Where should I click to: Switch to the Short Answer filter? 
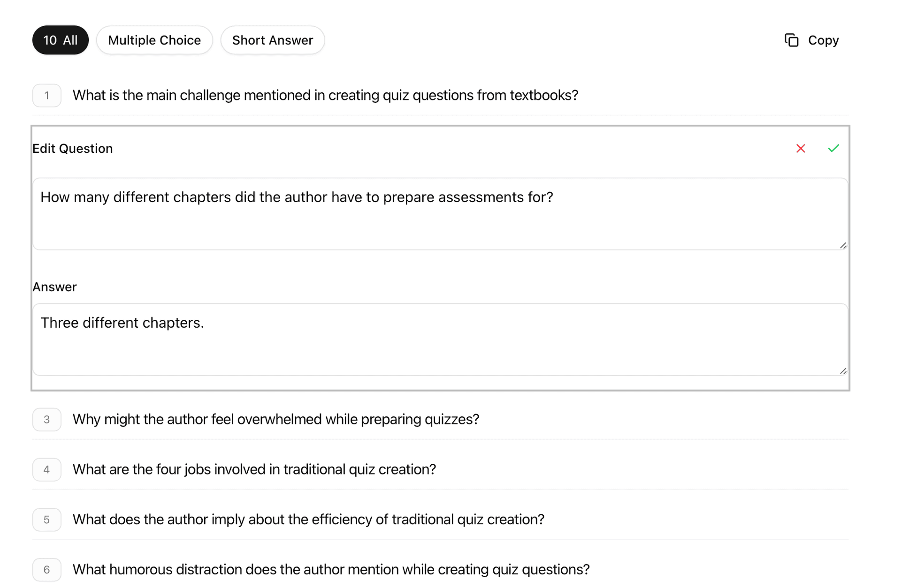(x=272, y=40)
